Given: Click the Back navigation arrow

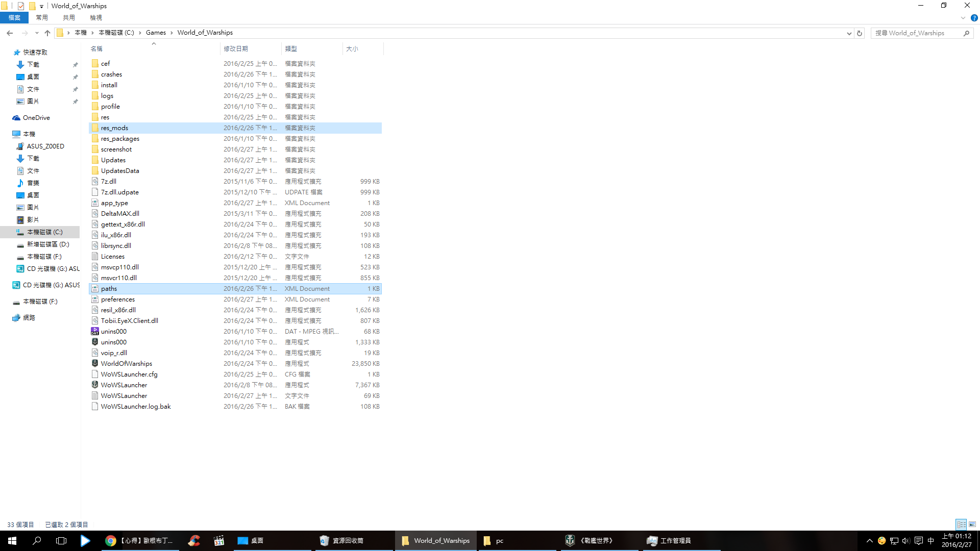Looking at the screenshot, I should click(10, 33).
